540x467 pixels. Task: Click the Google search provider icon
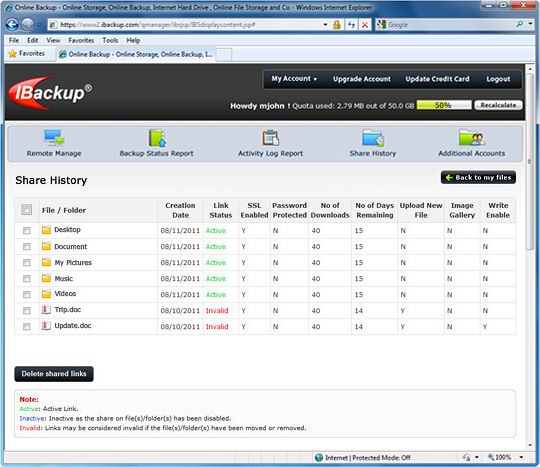381,24
